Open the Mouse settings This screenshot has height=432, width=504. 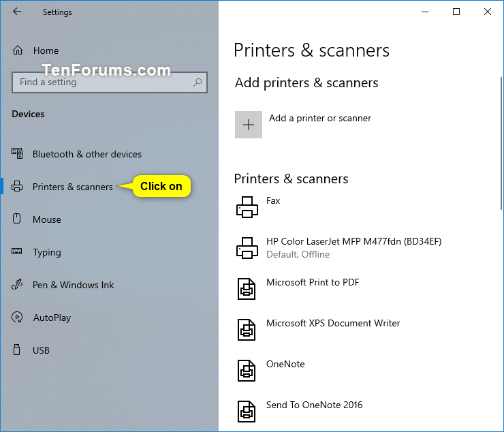point(46,219)
